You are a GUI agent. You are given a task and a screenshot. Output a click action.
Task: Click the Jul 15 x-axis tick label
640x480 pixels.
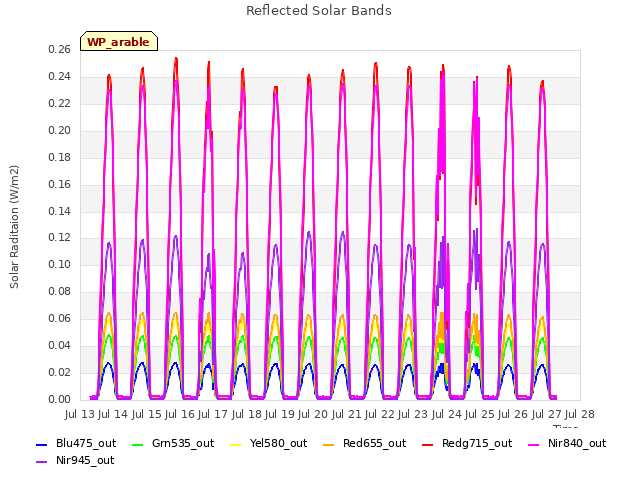[x=147, y=414]
